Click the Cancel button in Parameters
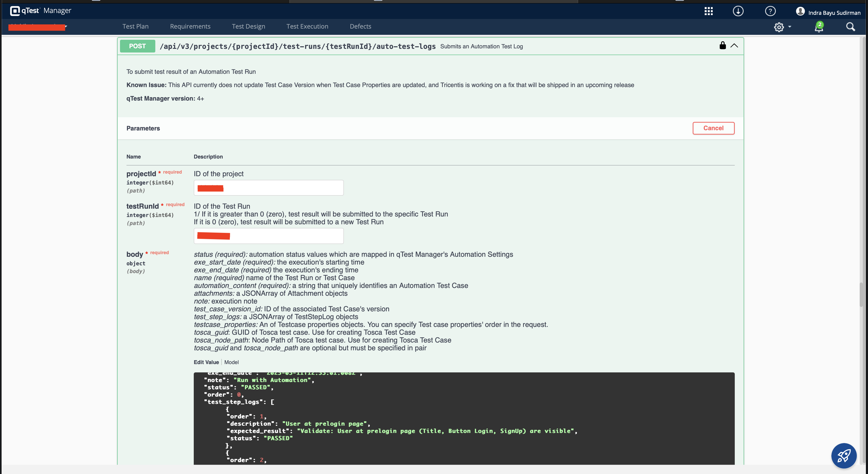Image resolution: width=868 pixels, height=474 pixels. pyautogui.click(x=713, y=128)
